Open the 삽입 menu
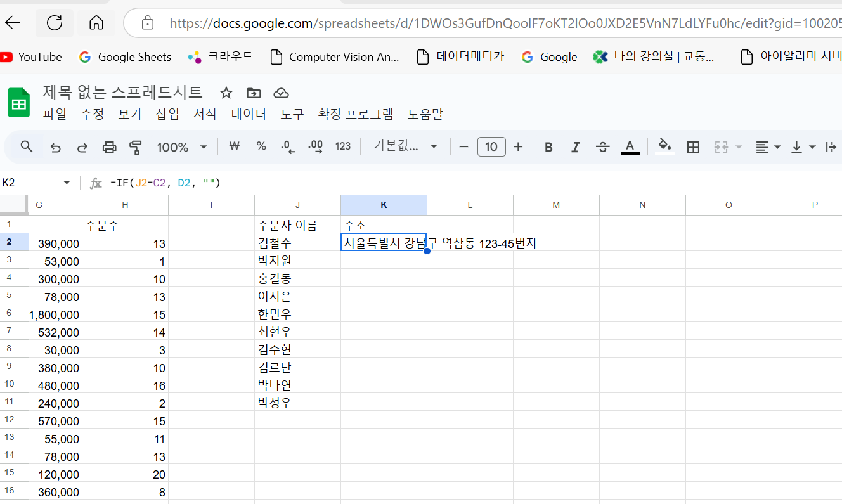842x504 pixels. pyautogui.click(x=167, y=114)
